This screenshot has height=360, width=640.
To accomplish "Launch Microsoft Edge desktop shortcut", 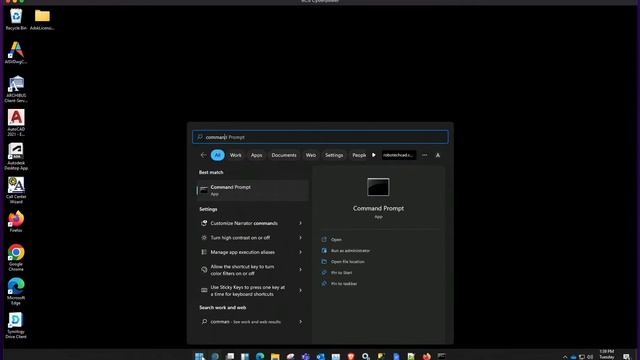I will 16,291.
